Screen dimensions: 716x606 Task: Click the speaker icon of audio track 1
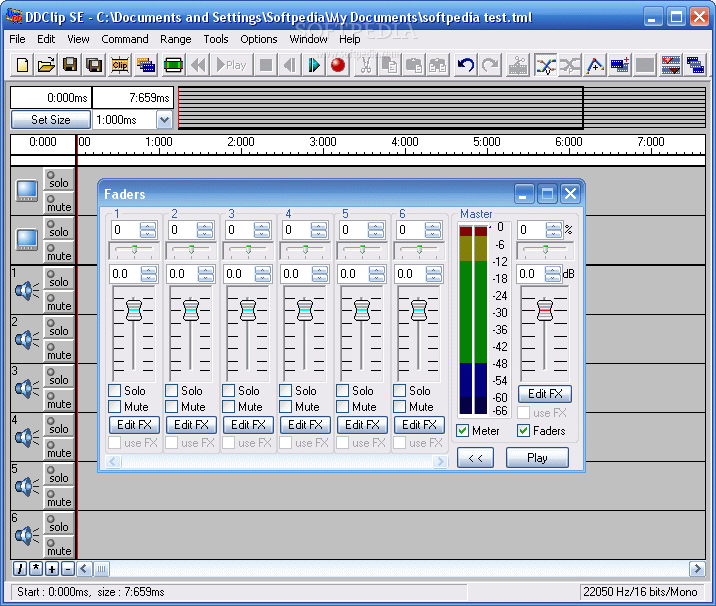[x=26, y=290]
